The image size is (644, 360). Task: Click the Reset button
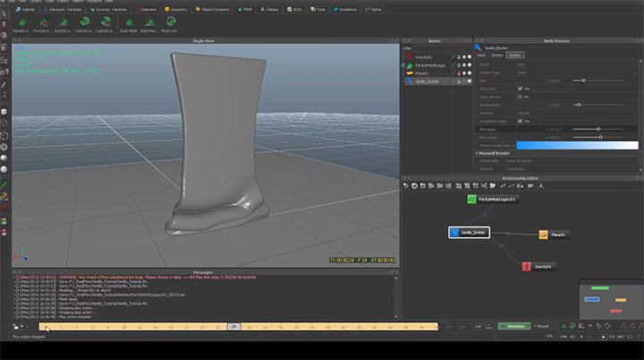541,326
